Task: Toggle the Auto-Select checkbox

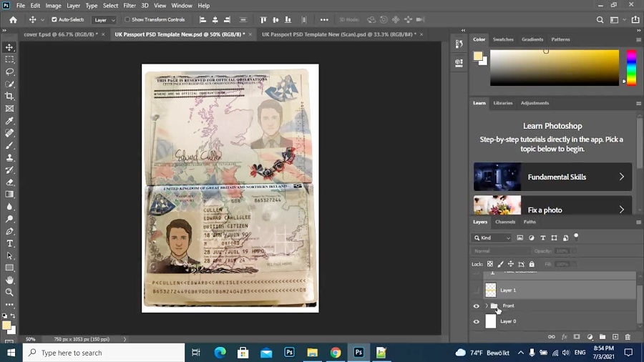Action: [x=54, y=20]
